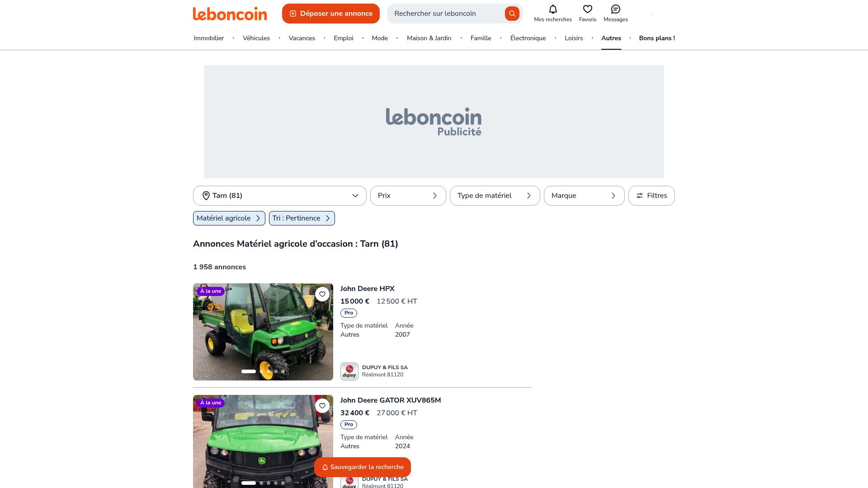868x488 pixels.
Task: Open Mes recherches bell icon
Action: tap(552, 9)
